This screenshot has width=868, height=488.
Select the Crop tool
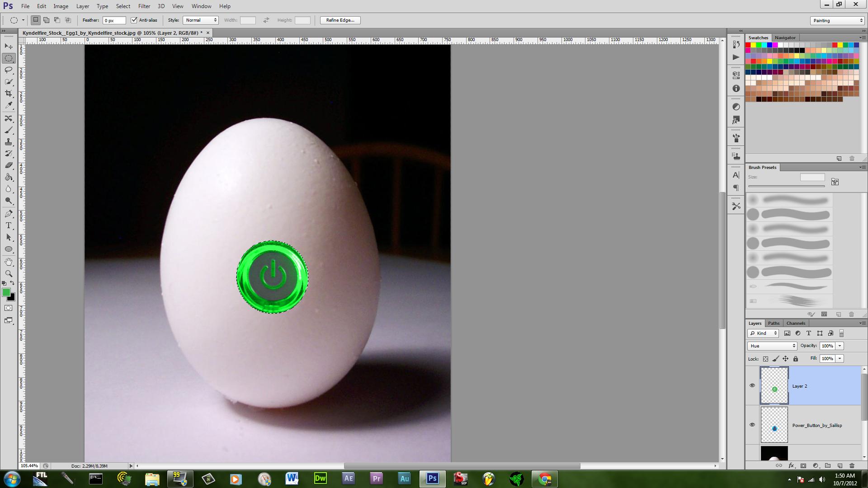pos(9,94)
